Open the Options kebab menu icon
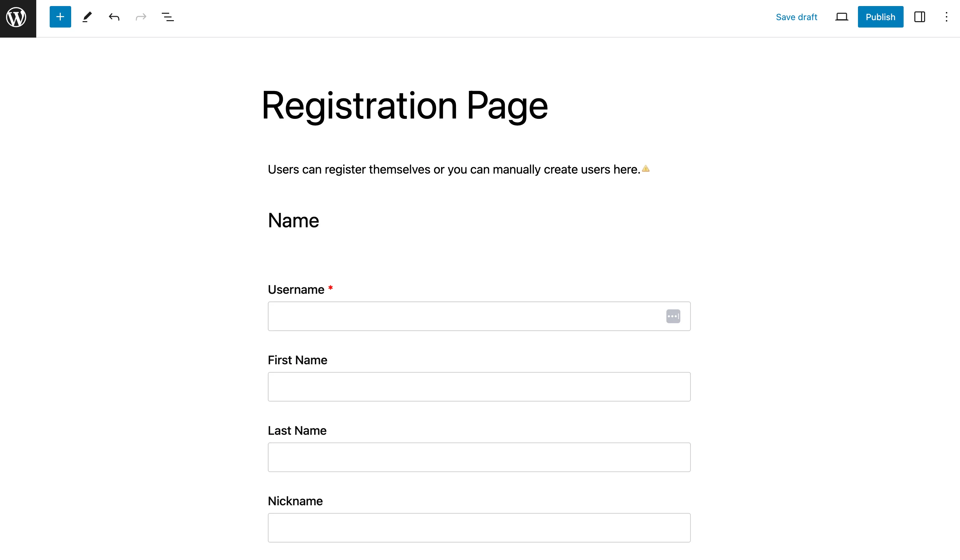Screen dimensions: 960x560 pos(946,17)
